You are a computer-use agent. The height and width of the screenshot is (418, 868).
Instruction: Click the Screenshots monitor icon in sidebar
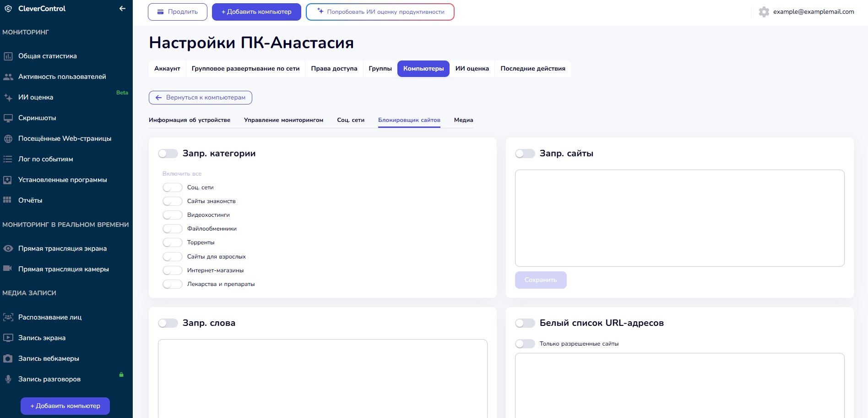[x=8, y=118]
